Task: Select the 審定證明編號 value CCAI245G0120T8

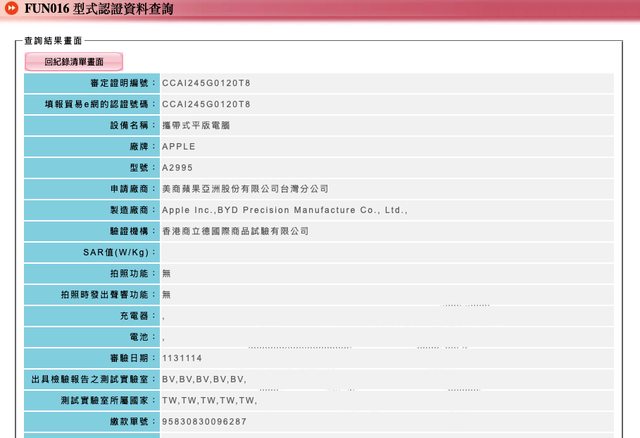Action: click(x=206, y=83)
